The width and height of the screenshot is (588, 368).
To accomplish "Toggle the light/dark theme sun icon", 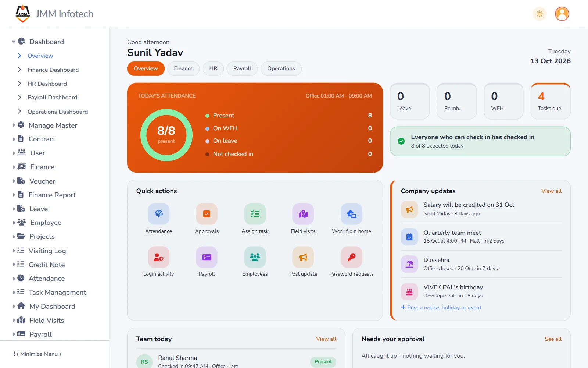I will [x=539, y=14].
